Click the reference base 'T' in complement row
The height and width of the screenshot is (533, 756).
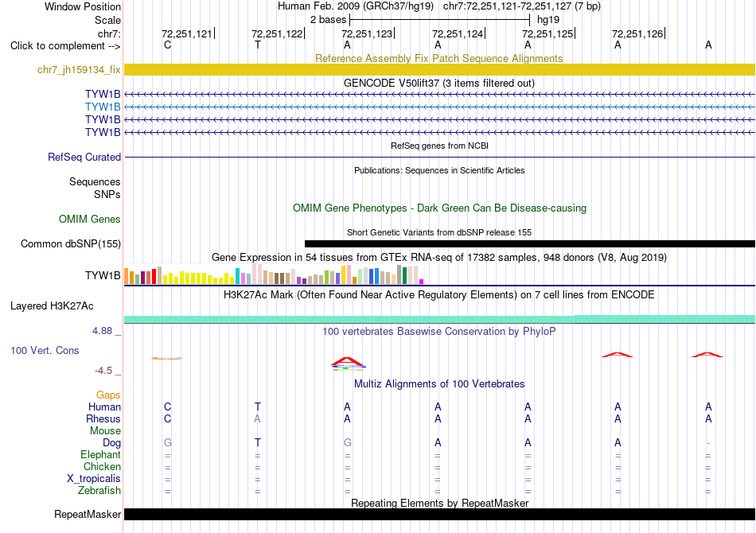click(x=258, y=45)
